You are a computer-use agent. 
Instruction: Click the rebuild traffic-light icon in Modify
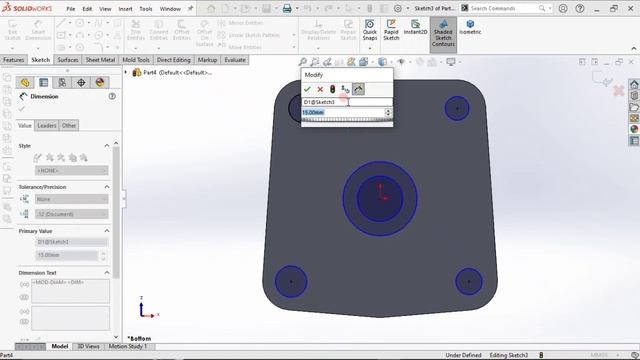(332, 89)
